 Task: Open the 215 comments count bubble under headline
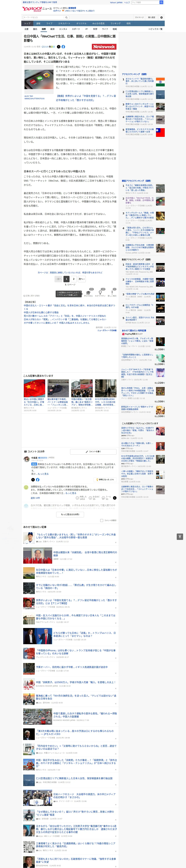tap(45, 47)
